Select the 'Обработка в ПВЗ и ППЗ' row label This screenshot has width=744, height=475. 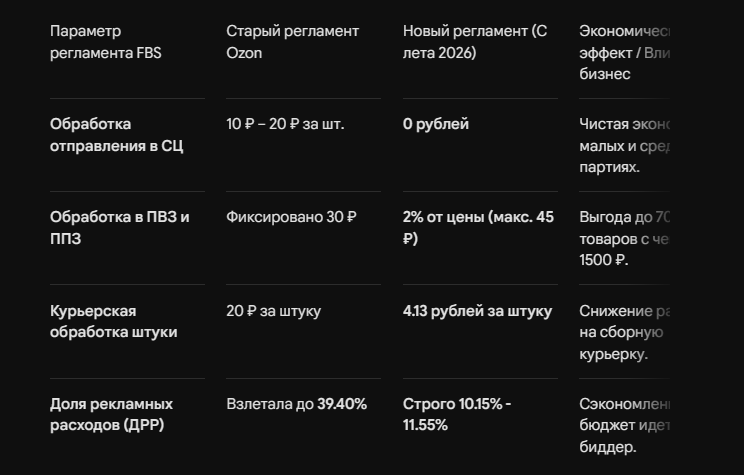point(120,227)
